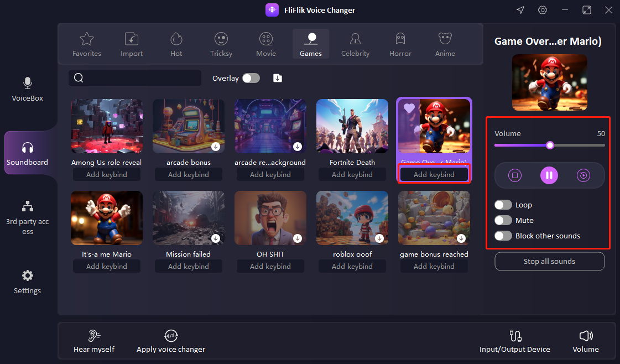Click Stop all sounds

click(549, 261)
